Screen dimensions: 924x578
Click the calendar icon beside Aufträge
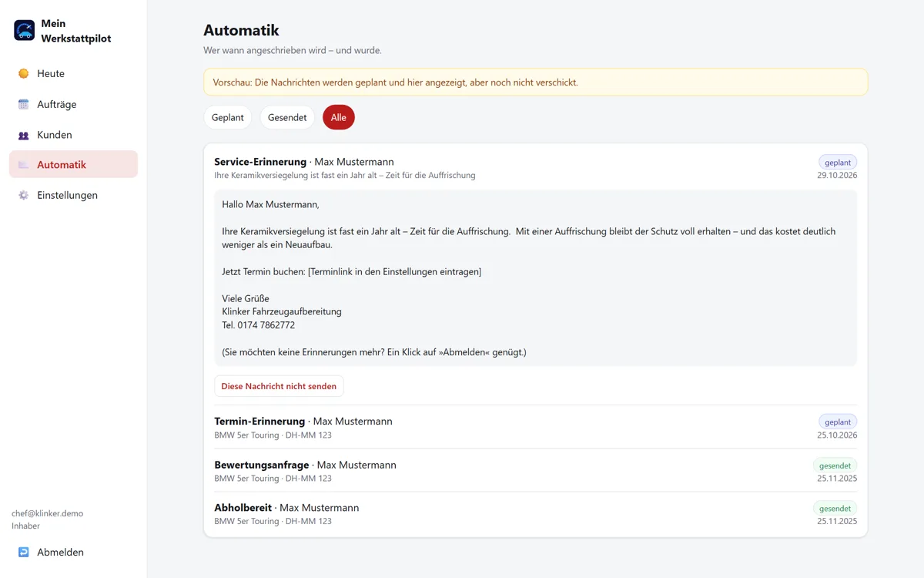tap(24, 104)
